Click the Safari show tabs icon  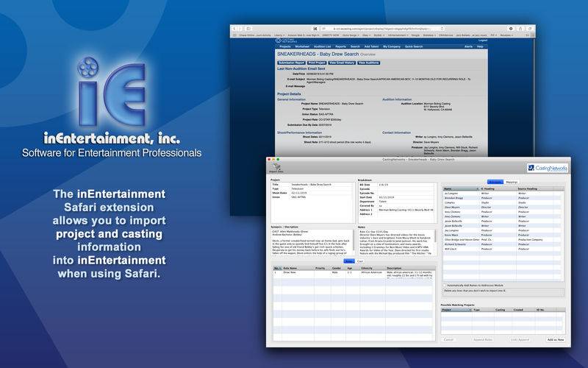(530, 29)
